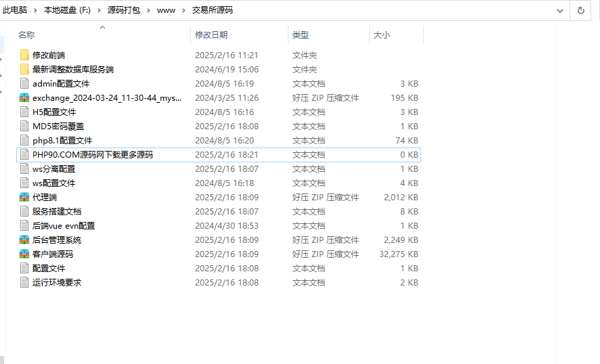Open the address bar history dropdown
Screen dimensions: 600x364
click(559, 10)
